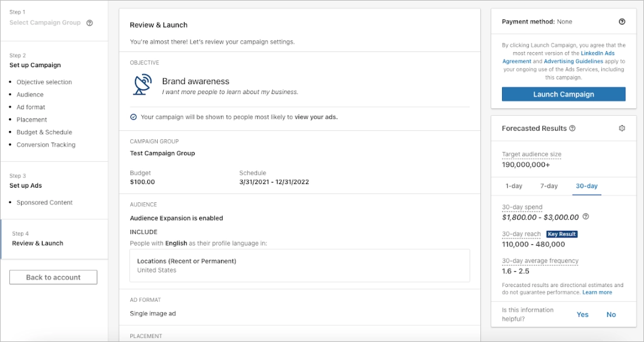Go back to account
The width and height of the screenshot is (644, 342).
click(x=53, y=277)
